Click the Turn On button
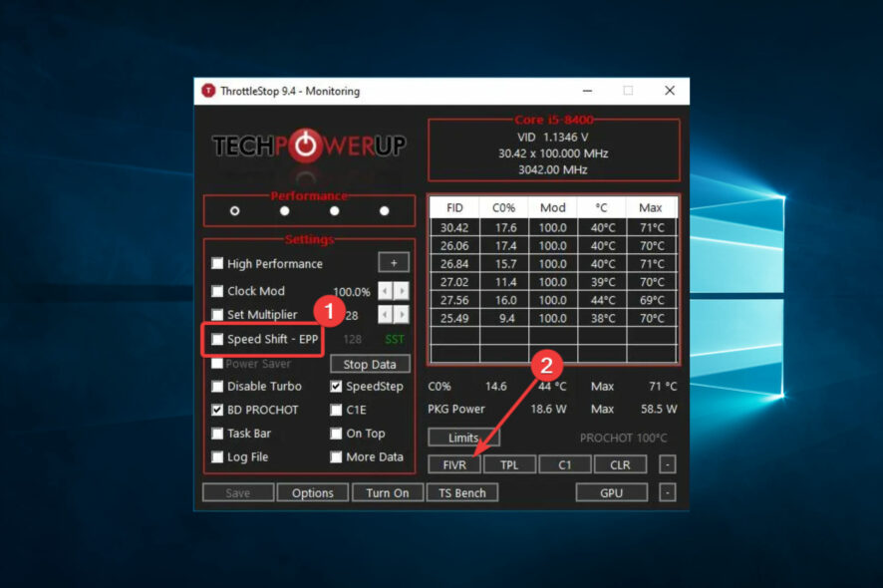This screenshot has width=883, height=588. click(x=388, y=492)
